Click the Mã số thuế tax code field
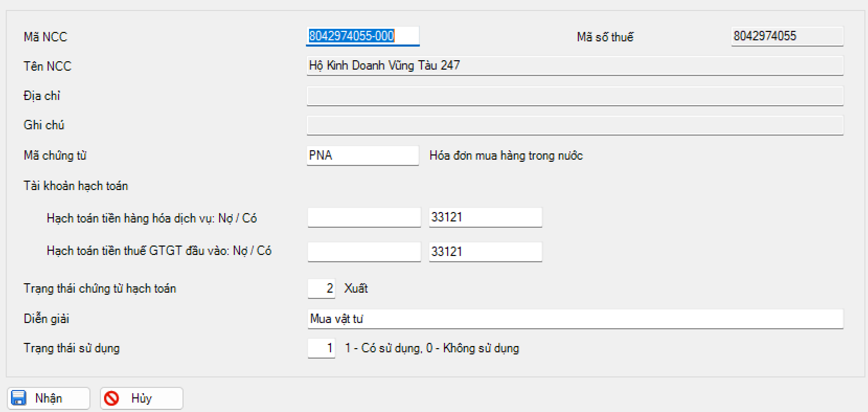The height and width of the screenshot is (412, 868). click(786, 36)
